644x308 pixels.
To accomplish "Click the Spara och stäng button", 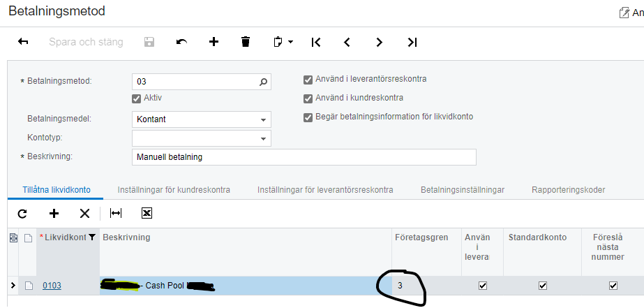I will tap(86, 41).
